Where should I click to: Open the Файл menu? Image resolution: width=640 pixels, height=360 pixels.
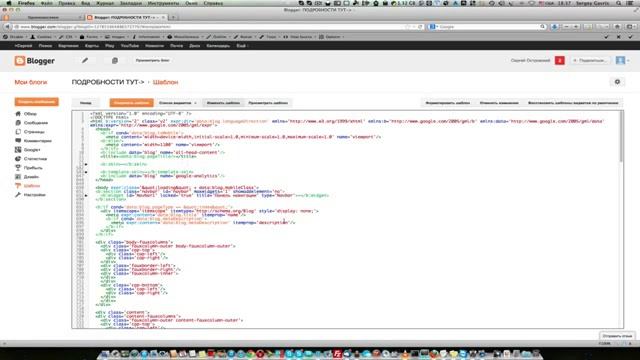point(47,3)
